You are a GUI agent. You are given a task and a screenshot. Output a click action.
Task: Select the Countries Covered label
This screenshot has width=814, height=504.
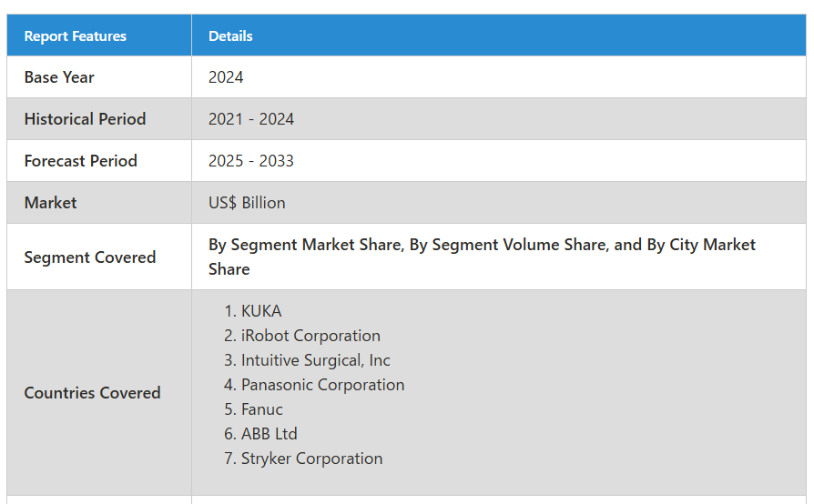92,392
